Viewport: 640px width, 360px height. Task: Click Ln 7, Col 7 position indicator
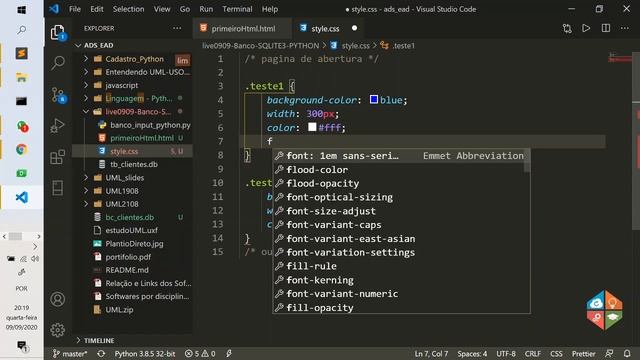tap(431, 353)
